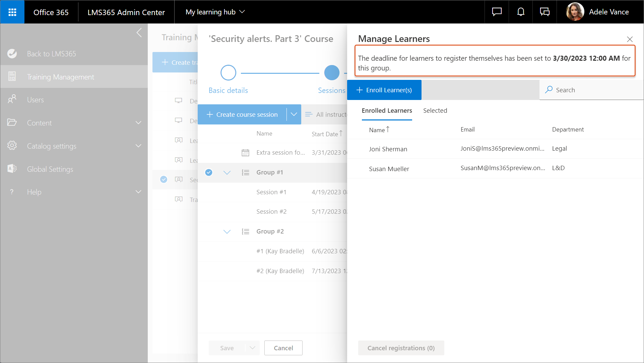Open the chat bubble icon in header
644x363 pixels.
click(x=497, y=12)
